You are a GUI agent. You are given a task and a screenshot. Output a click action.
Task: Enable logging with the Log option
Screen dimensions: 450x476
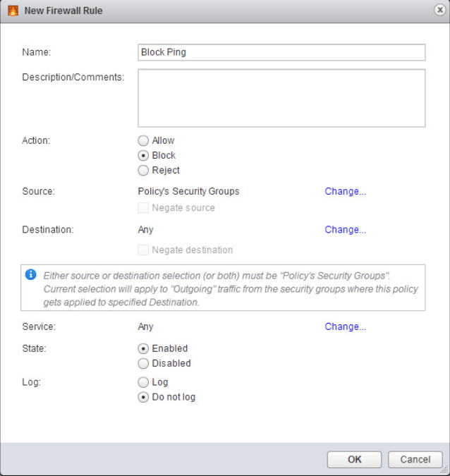click(144, 382)
